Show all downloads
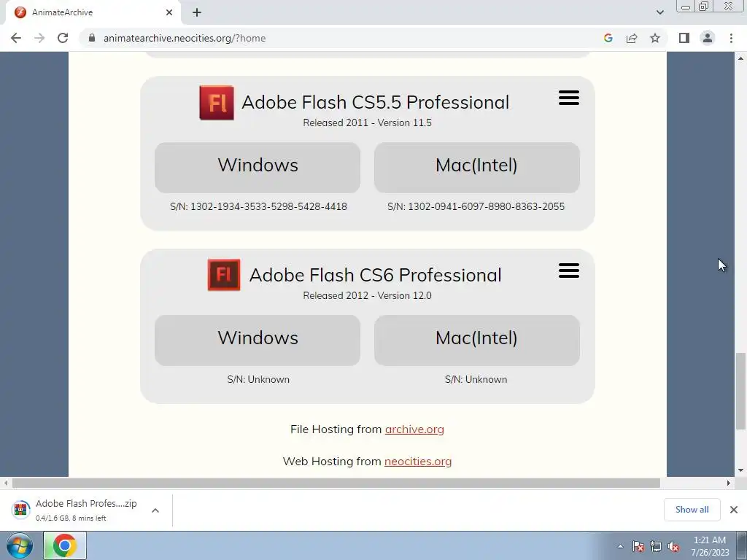Viewport: 747px width, 560px height. [692, 510]
